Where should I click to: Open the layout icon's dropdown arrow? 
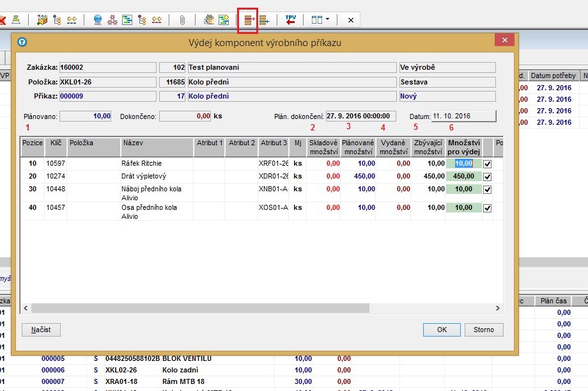pyautogui.click(x=327, y=19)
